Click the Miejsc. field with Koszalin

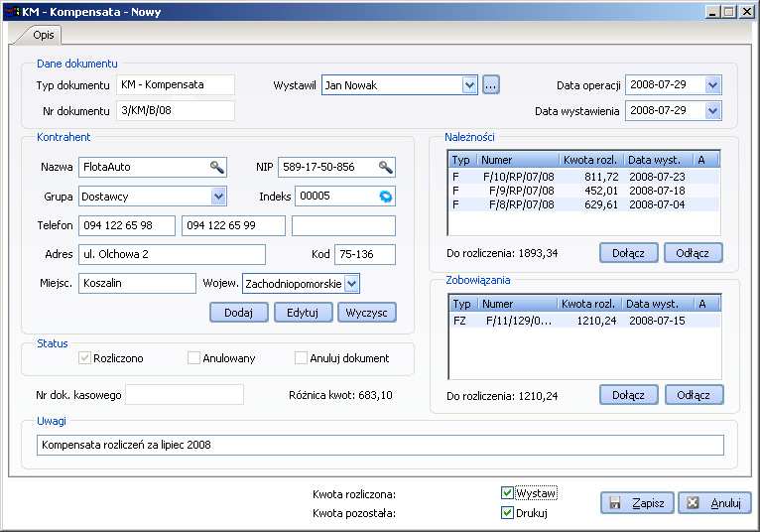tap(137, 284)
